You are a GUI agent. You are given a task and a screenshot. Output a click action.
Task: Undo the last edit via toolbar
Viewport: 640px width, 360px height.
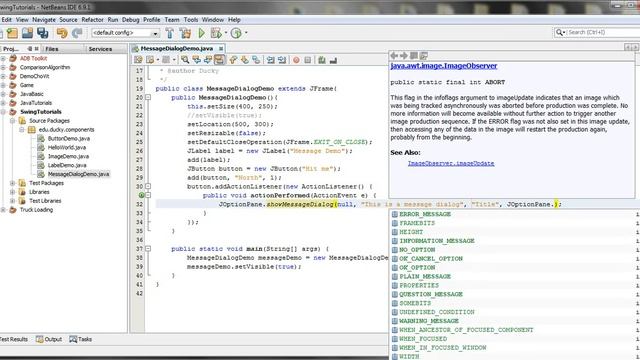pyautogui.click(x=62, y=33)
